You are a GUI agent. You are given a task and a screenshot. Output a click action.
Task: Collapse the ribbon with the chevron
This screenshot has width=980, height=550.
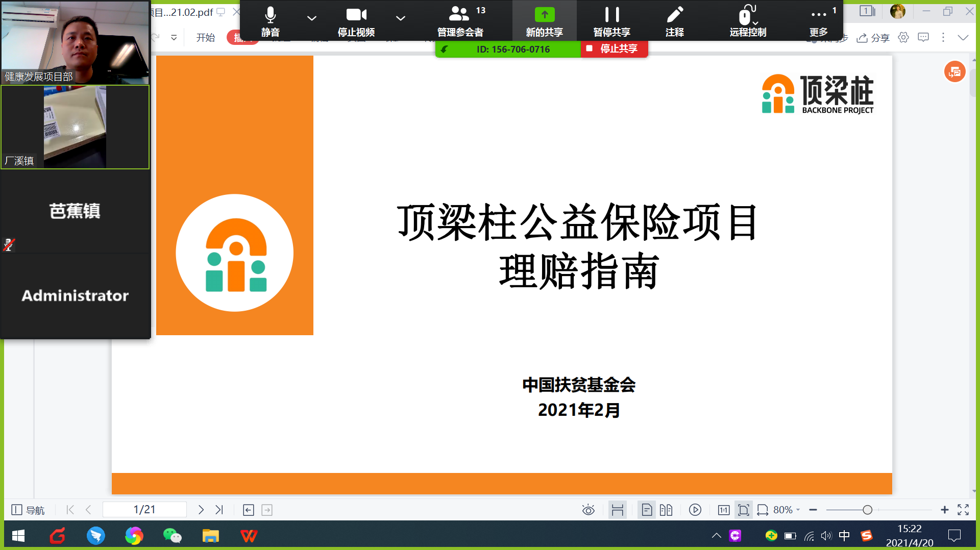point(963,37)
